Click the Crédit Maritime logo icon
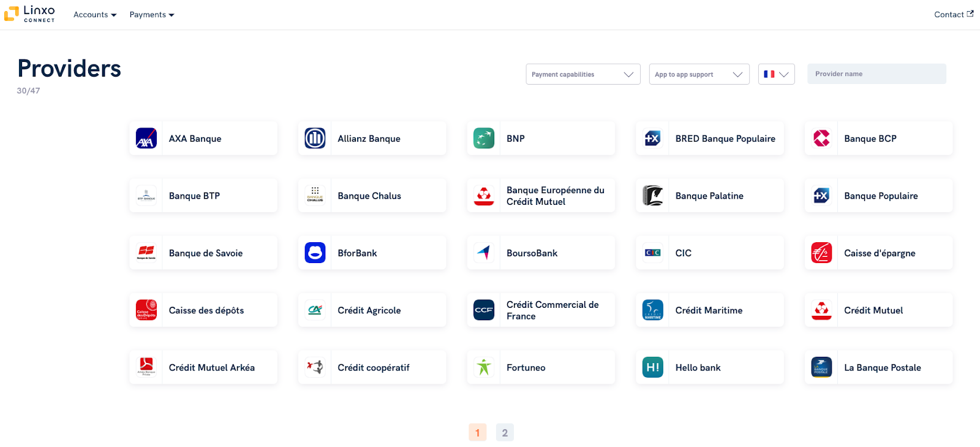The width and height of the screenshot is (980, 447). coord(653,310)
